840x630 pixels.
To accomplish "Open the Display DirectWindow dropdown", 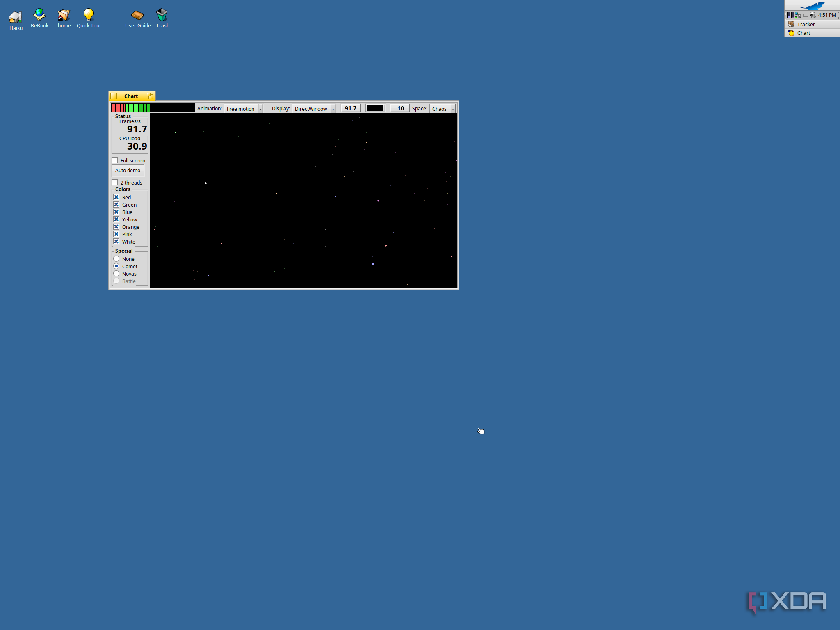I will [314, 109].
